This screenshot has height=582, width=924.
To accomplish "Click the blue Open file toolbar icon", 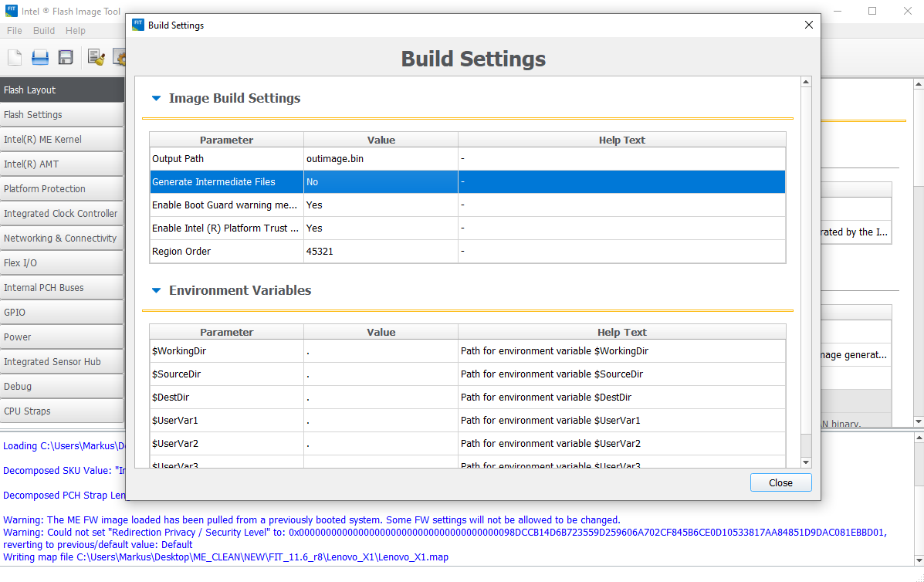I will point(40,57).
